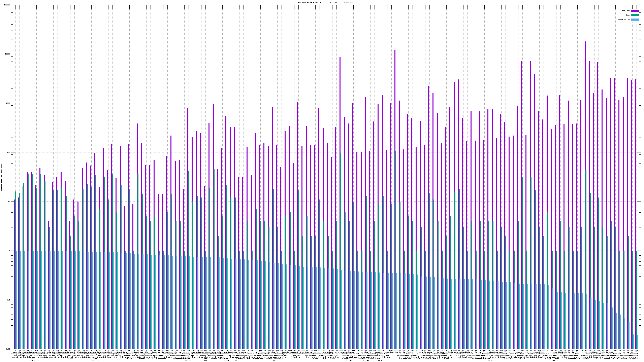Select the 'Not Spam' legend label
Image resolution: width=644 pixels, height=362 pixels.
tap(626, 11)
